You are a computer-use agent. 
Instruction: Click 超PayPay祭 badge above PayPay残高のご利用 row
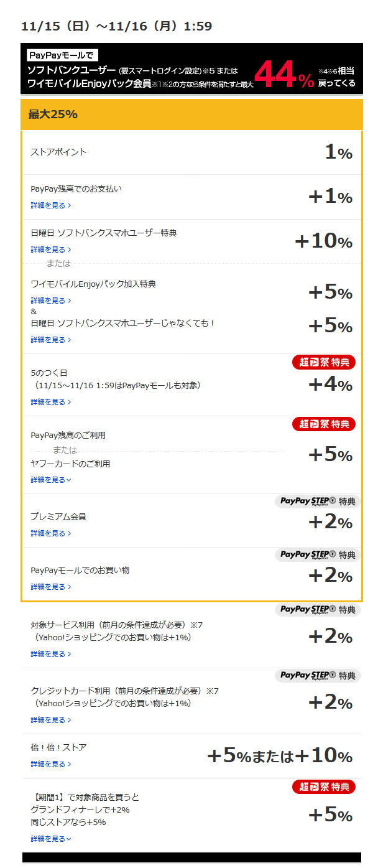click(324, 424)
